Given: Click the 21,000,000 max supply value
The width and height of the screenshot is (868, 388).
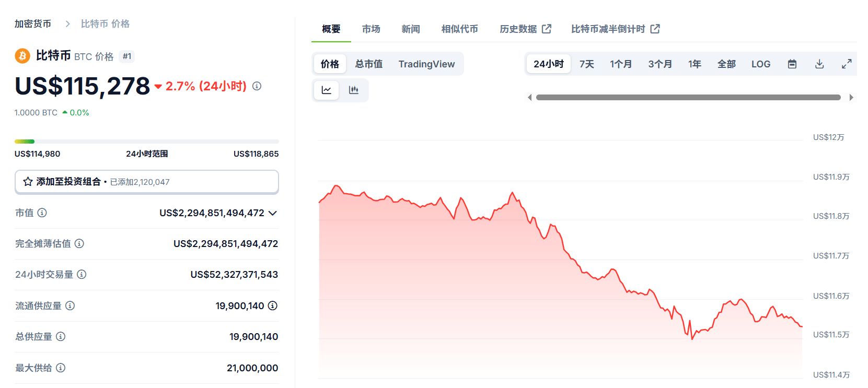Looking at the screenshot, I should pyautogui.click(x=252, y=368).
